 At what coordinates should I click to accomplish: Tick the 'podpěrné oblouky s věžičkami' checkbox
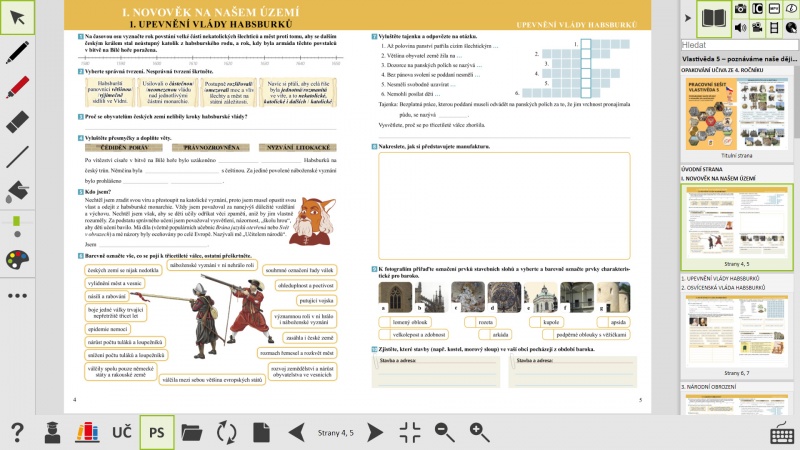(548, 335)
